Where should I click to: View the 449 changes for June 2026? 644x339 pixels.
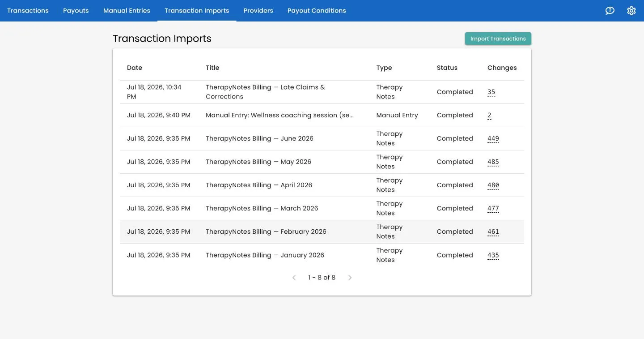(x=493, y=139)
